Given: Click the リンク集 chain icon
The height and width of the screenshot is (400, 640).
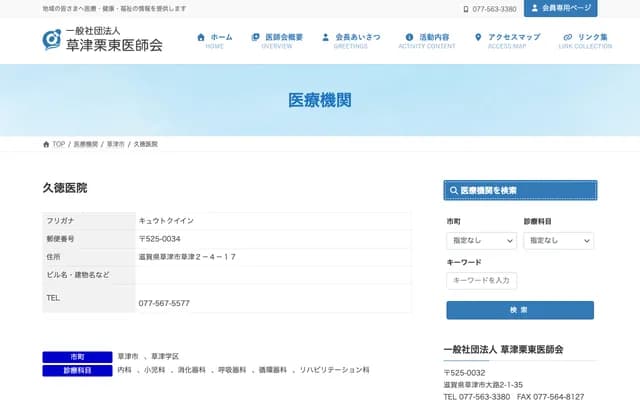Looking at the screenshot, I should [x=568, y=37].
